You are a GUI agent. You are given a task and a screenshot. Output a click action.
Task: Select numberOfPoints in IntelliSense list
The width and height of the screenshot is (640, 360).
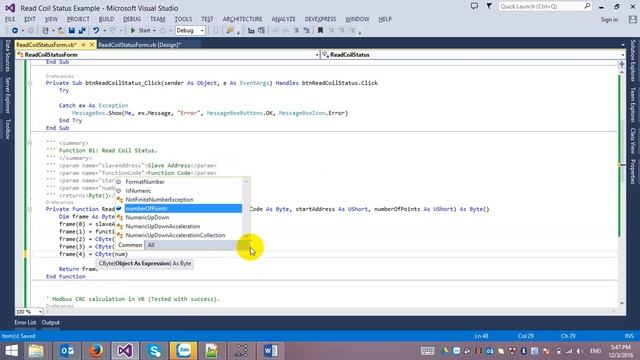point(179,209)
